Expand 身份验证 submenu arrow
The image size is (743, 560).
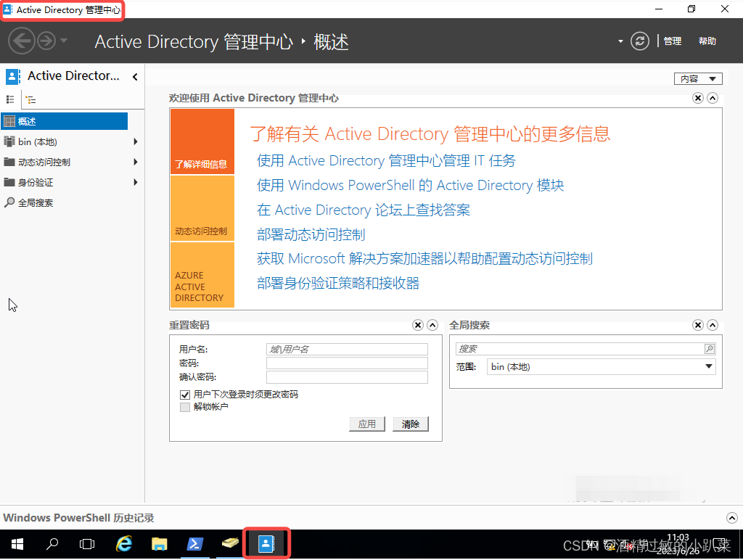tap(136, 182)
